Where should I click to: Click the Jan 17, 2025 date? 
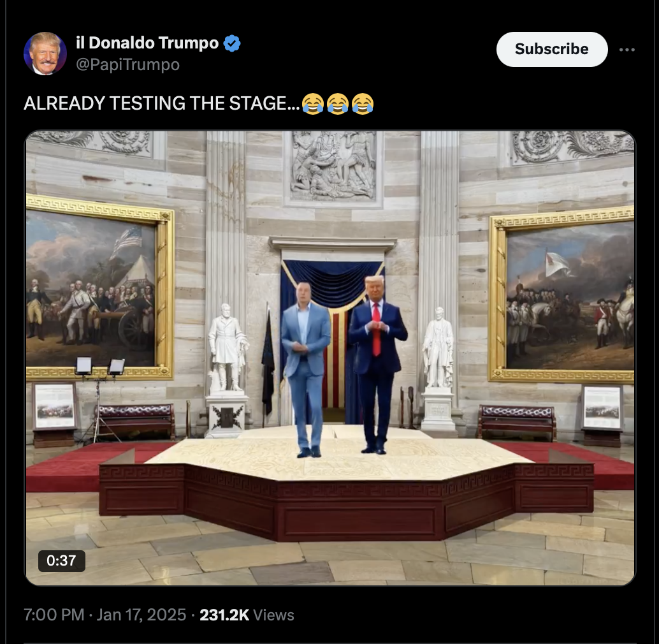(x=141, y=615)
